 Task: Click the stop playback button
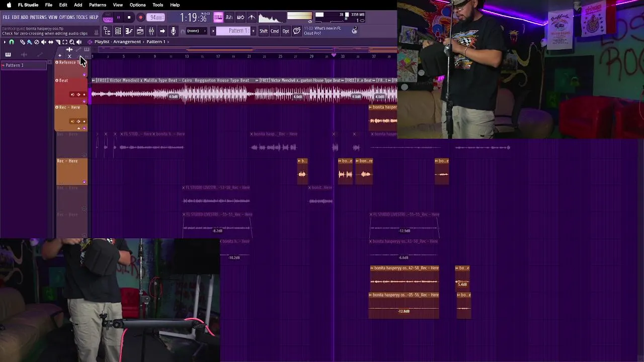click(x=129, y=18)
